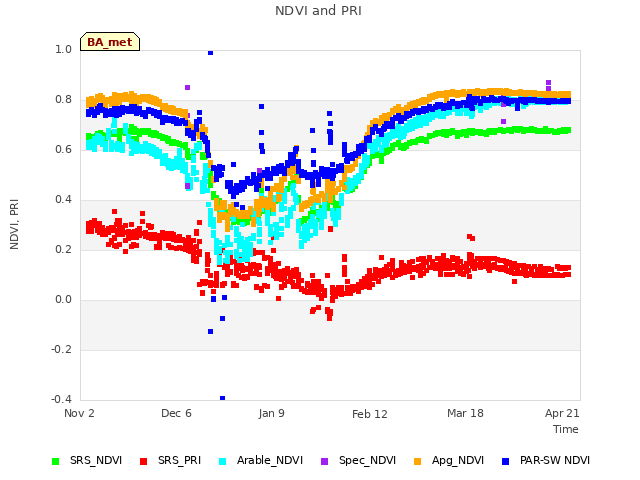The image size is (640, 480).
Task: Click the 0.0 y-axis tick label
Action: [x=63, y=300]
